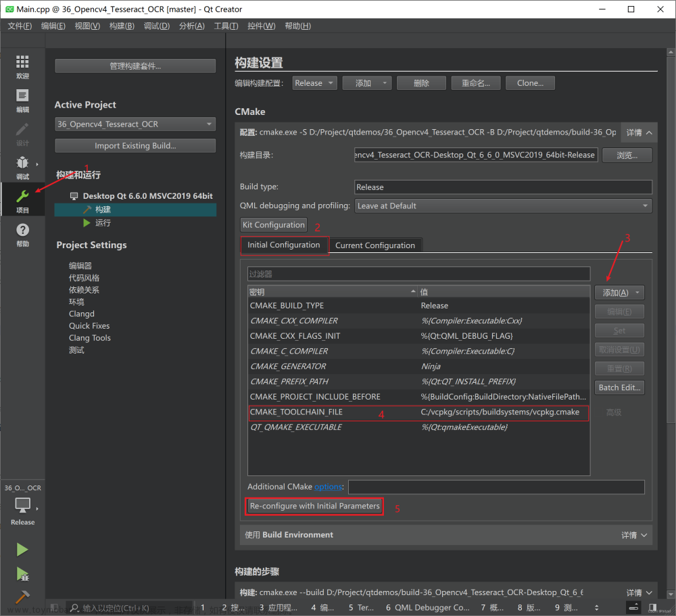This screenshot has height=616, width=676.
Task: Open the 代码风格 project setting
Action: 84,278
